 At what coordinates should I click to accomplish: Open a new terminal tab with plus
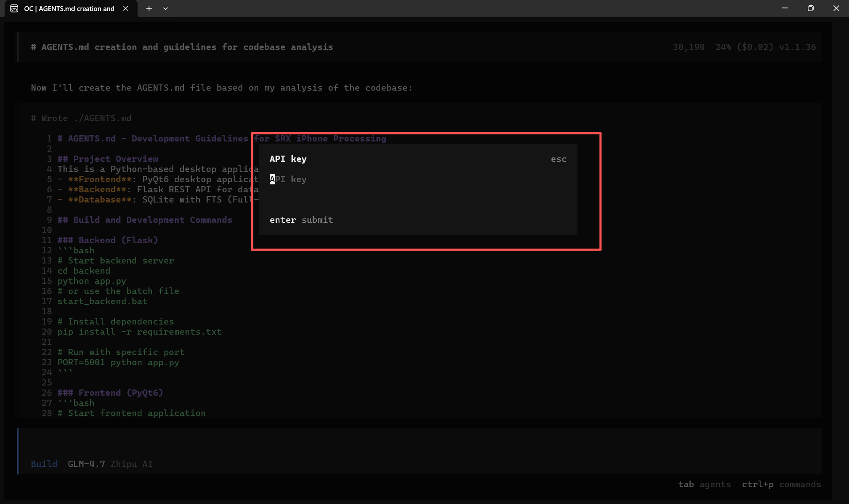[149, 8]
